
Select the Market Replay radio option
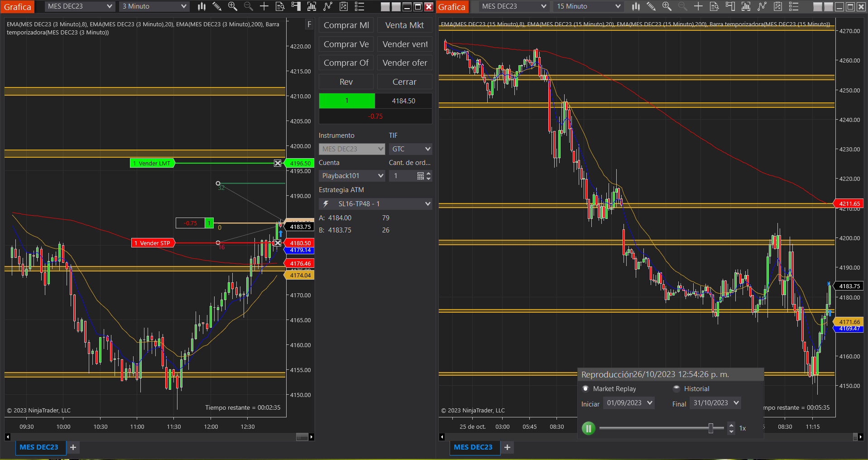[x=585, y=388]
